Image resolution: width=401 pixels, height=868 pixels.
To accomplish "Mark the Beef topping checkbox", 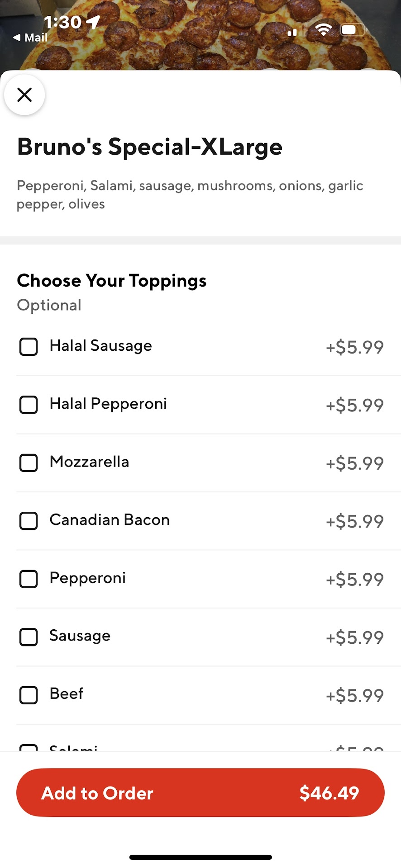I will click(29, 695).
